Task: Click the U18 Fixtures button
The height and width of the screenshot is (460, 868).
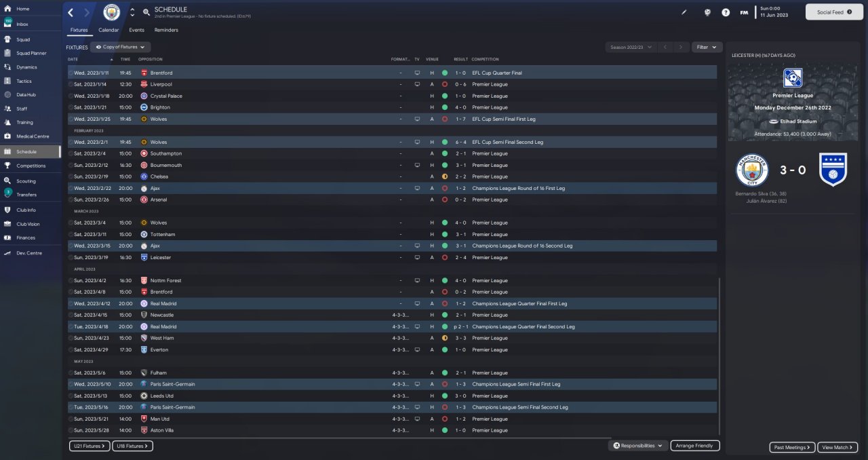Action: [133, 446]
